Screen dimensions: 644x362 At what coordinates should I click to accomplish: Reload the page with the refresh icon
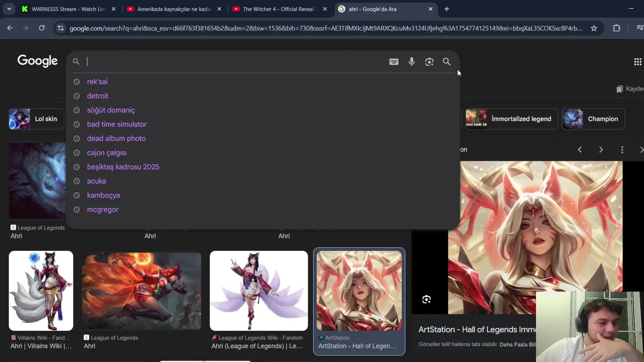click(42, 28)
